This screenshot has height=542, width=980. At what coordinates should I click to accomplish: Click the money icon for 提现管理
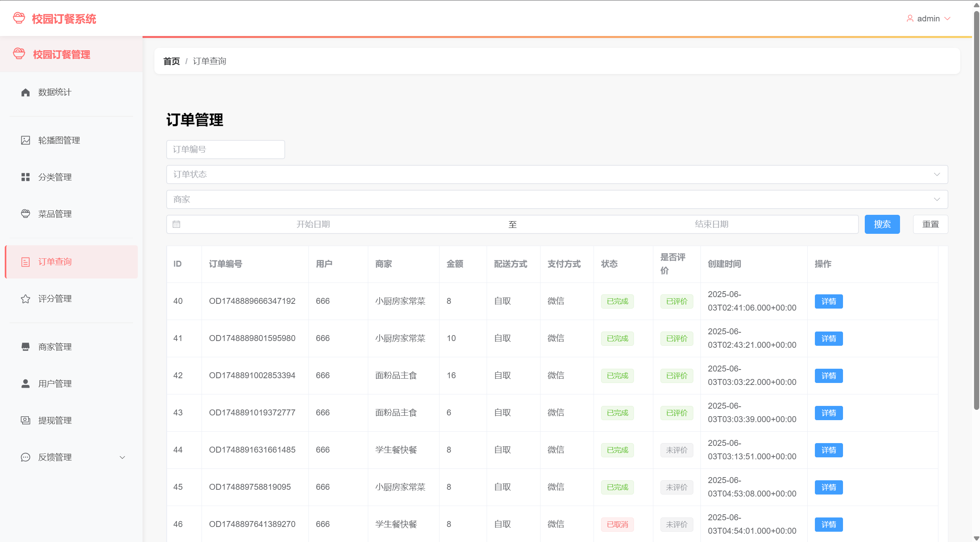click(25, 421)
